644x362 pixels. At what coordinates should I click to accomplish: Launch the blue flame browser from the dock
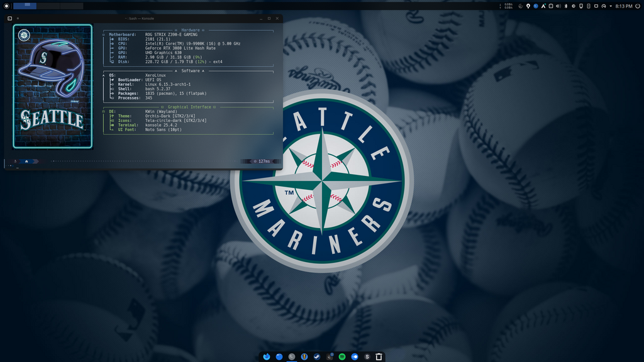tap(267, 357)
